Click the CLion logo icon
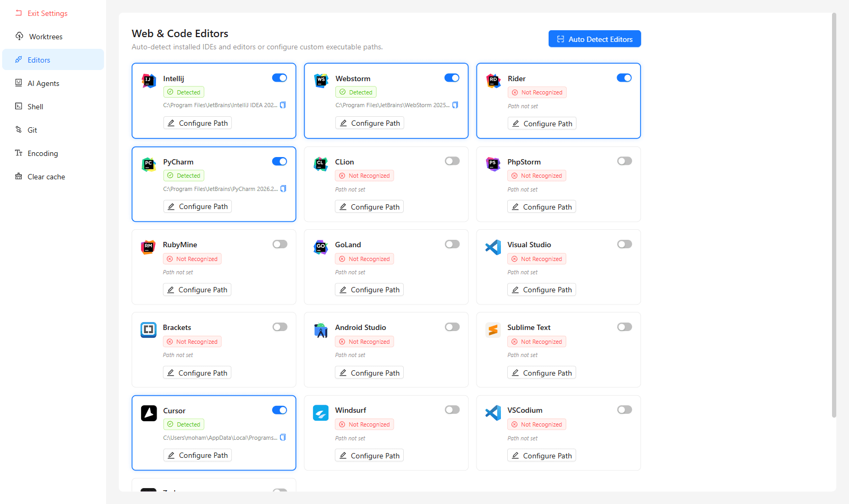 (x=321, y=164)
